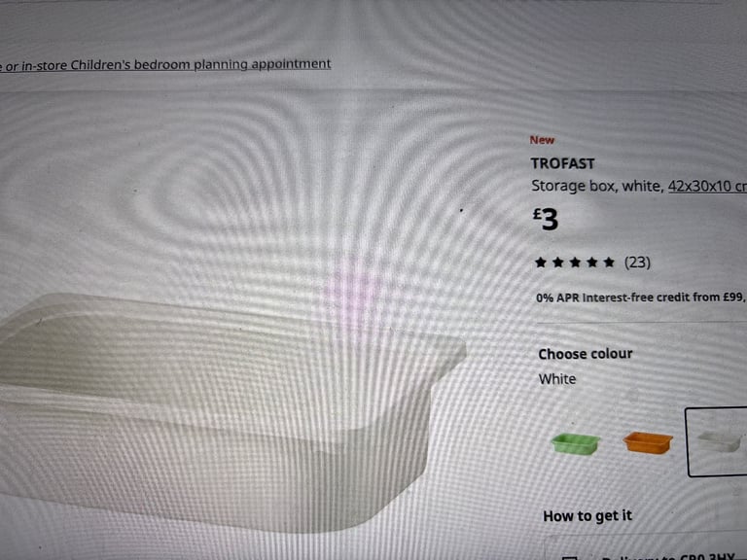Select the white storage box colour option

717,442
